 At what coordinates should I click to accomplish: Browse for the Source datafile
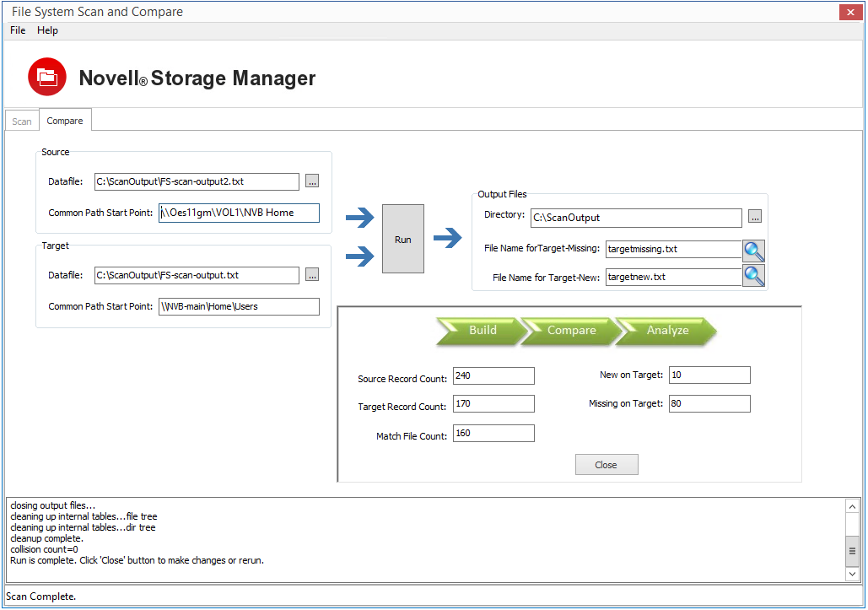click(312, 181)
